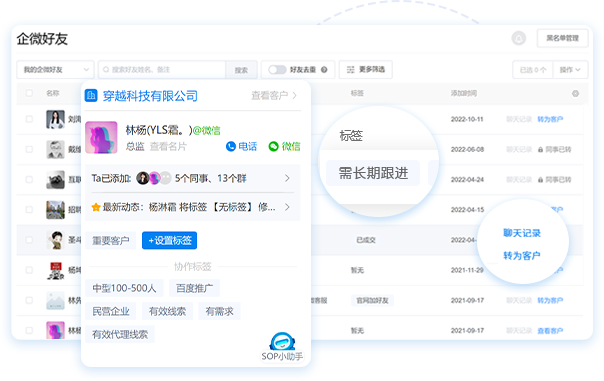The image size is (604, 381).
Task: Click the 黑名单管理 button
Action: [x=562, y=38]
